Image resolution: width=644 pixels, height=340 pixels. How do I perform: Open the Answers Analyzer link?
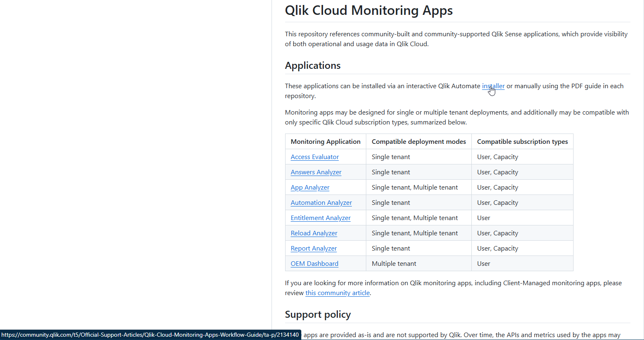pos(316,172)
